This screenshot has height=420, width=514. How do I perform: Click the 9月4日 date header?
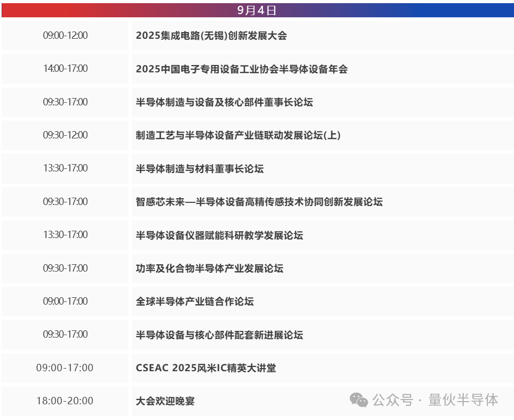(257, 10)
